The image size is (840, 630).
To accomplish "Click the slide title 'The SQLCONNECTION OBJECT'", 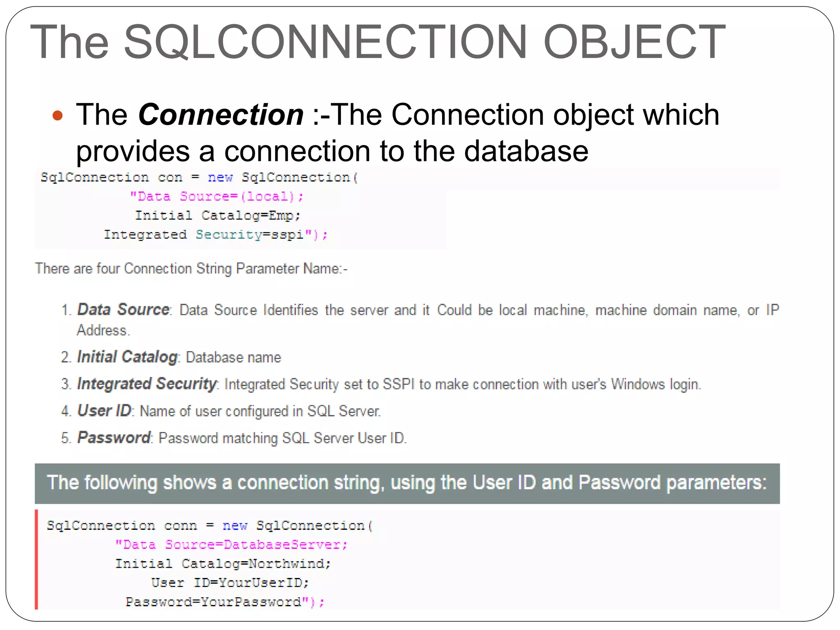I will [378, 42].
